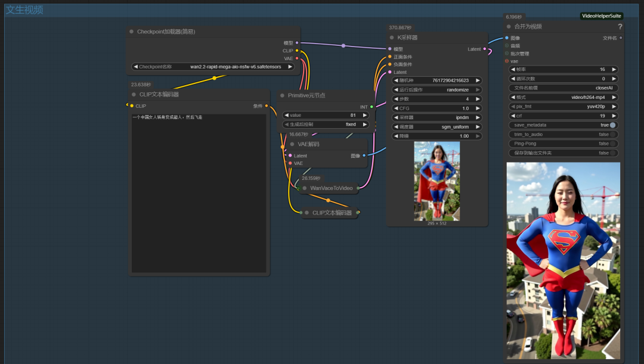The width and height of the screenshot is (644, 364).
Task: Click the 图像 input port on 合并为视频
Action: tap(507, 38)
